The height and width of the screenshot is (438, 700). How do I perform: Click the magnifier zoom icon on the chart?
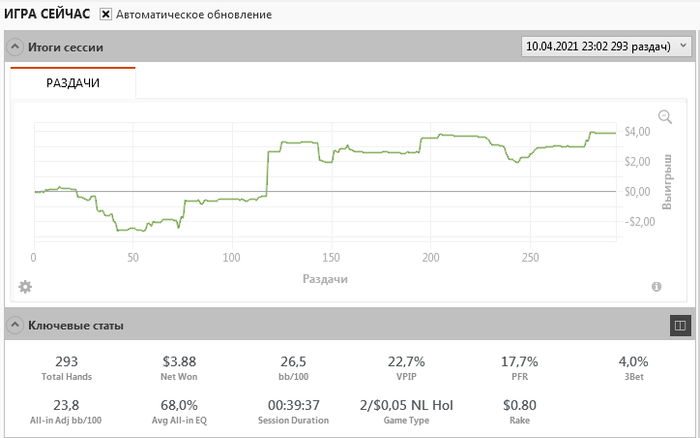(x=666, y=117)
